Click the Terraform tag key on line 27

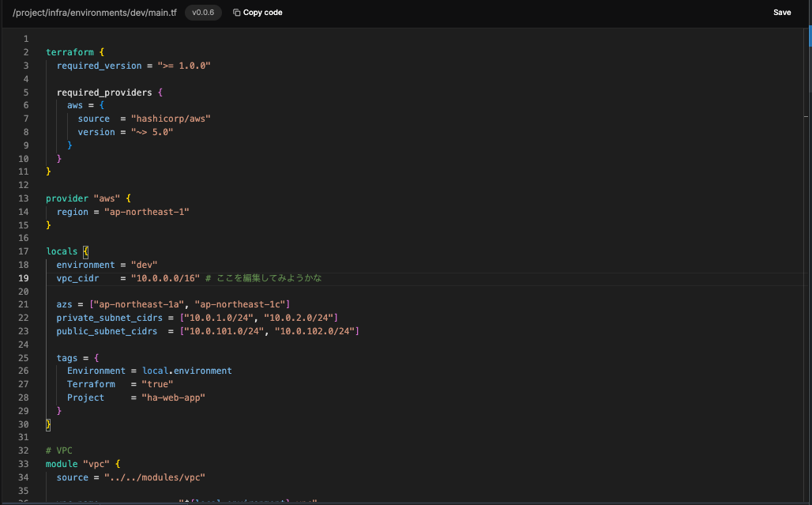(91, 384)
